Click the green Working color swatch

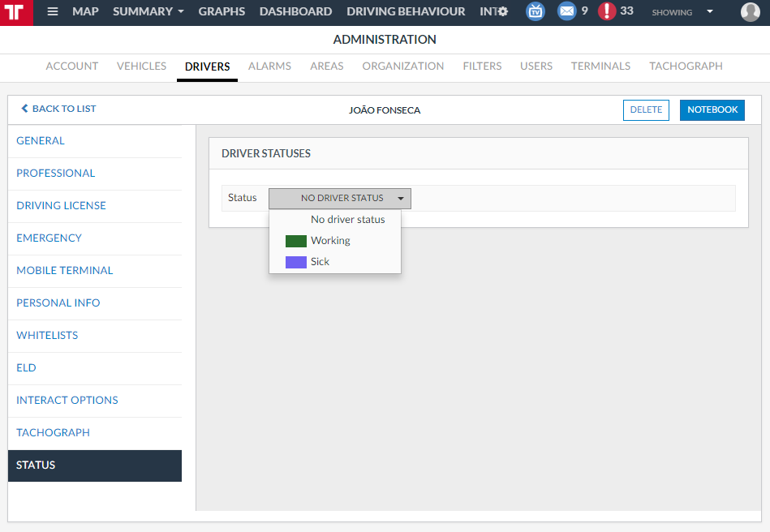pos(295,241)
